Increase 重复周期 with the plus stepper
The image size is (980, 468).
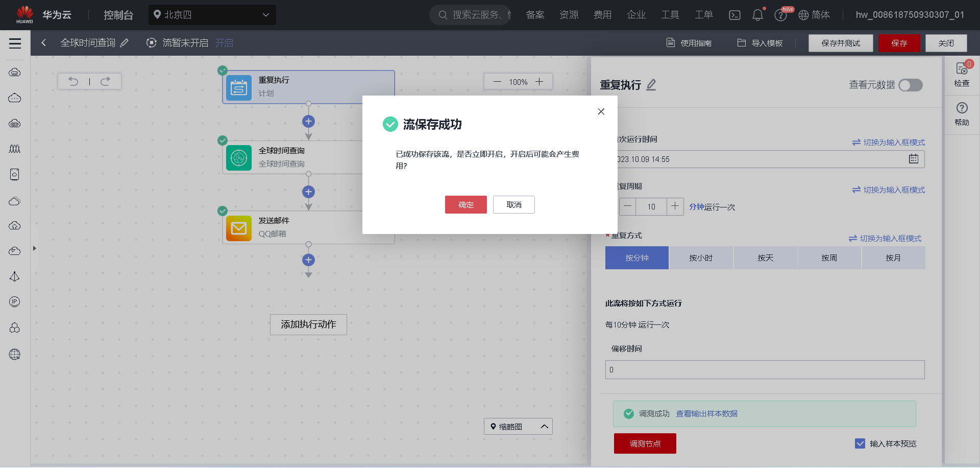click(x=675, y=206)
